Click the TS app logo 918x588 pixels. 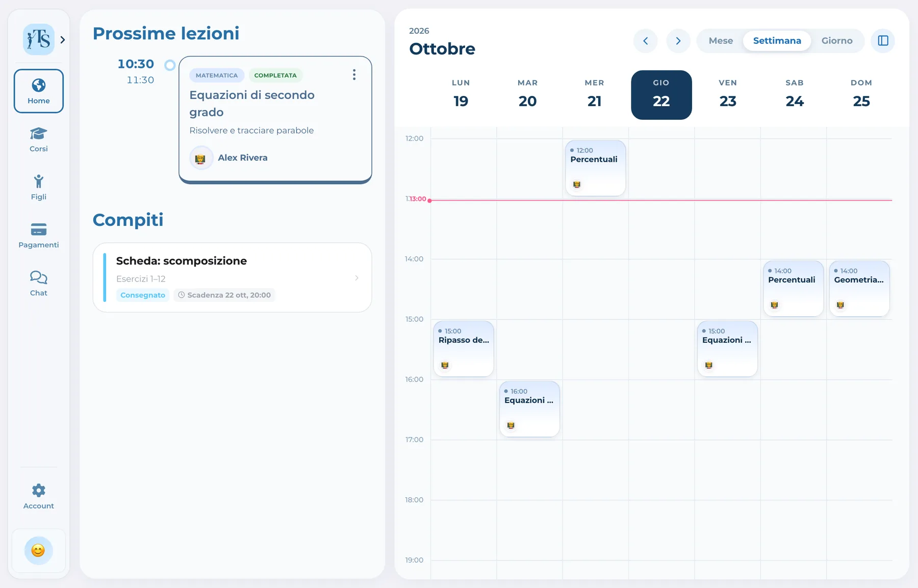(x=39, y=39)
